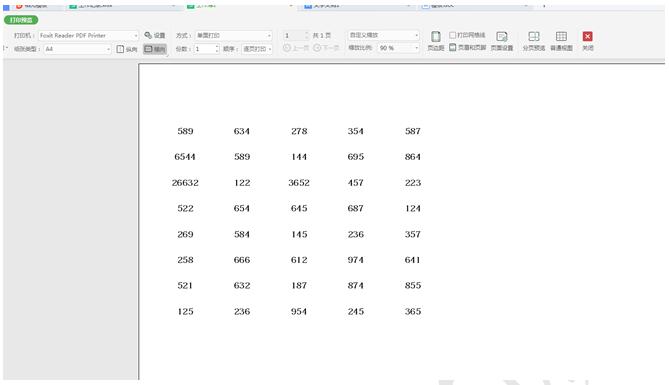Image resolution: width=669 pixels, height=385 pixels.
Task: Click the green Print Preview (打印预览) tab
Action: [x=21, y=20]
